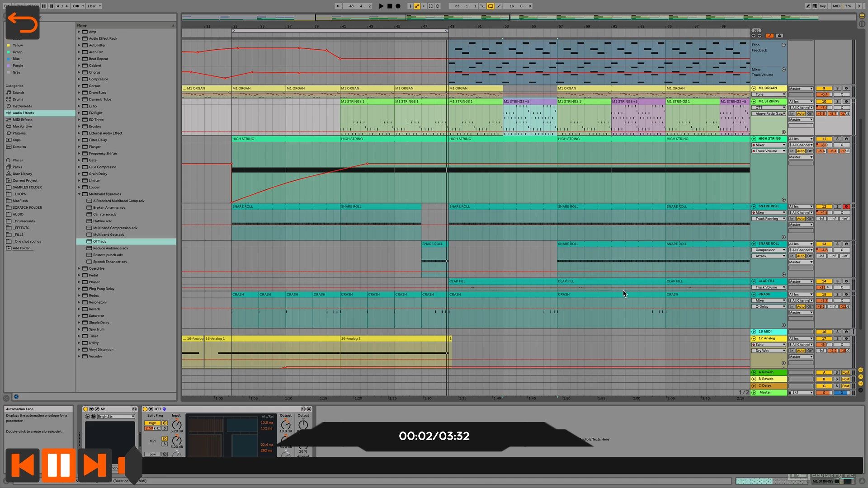The width and height of the screenshot is (868, 488).
Task: Solo the M1 STRINGS track
Action: pyautogui.click(x=837, y=102)
